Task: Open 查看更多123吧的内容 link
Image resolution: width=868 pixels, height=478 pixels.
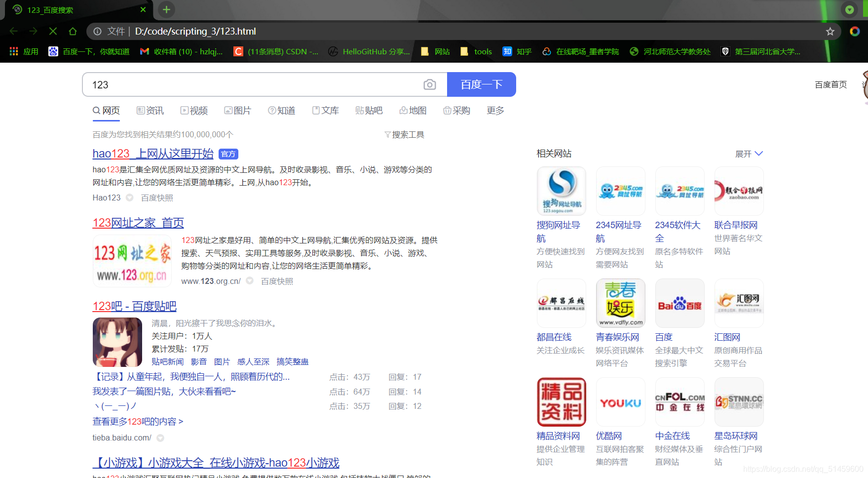Action: [138, 422]
